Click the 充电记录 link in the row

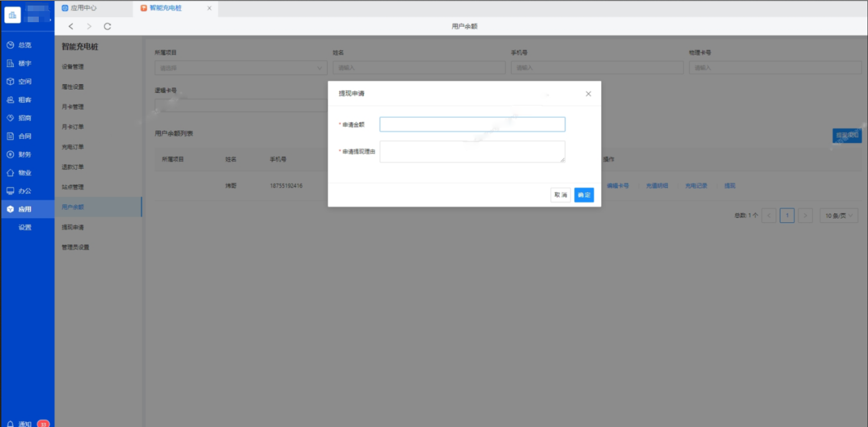(x=696, y=186)
